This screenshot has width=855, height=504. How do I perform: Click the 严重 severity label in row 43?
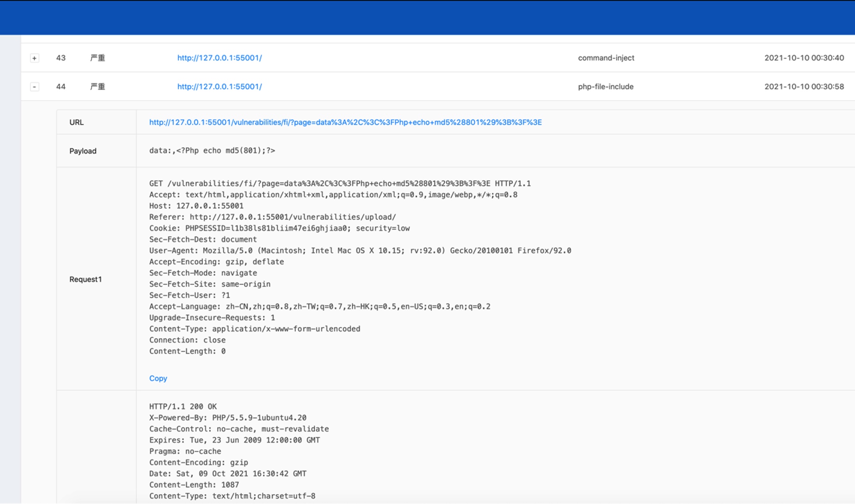point(98,58)
